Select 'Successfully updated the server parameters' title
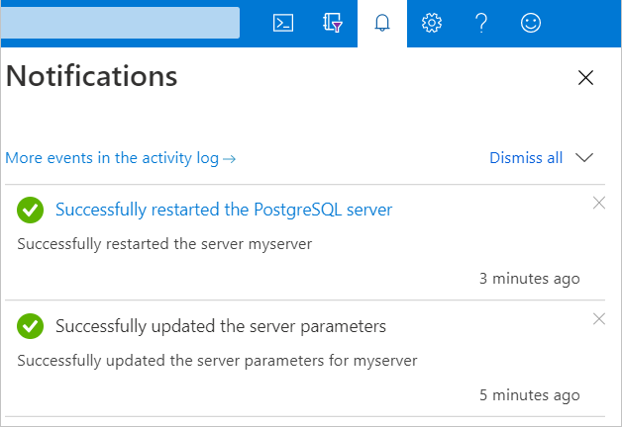Image resolution: width=622 pixels, height=427 pixels. pos(220,326)
